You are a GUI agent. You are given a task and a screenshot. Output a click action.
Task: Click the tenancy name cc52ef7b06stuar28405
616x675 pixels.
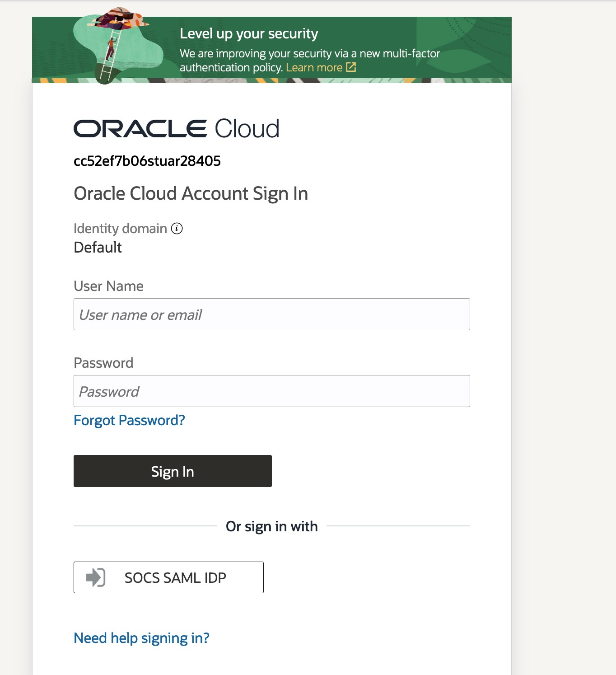coord(147,161)
